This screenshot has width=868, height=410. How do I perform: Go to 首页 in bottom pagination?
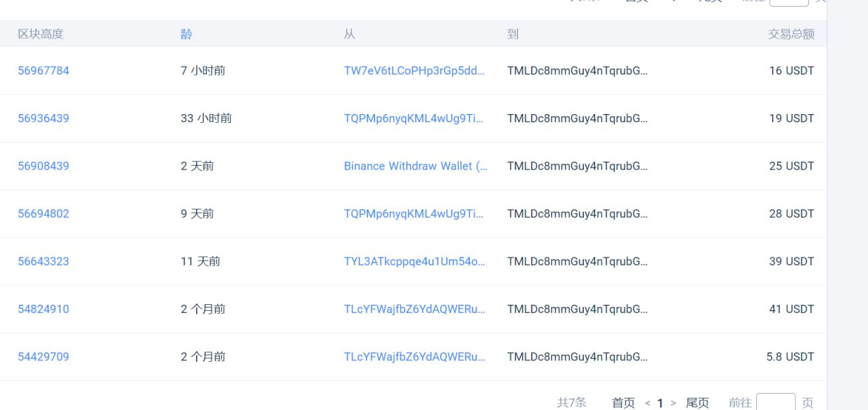pyautogui.click(x=623, y=403)
